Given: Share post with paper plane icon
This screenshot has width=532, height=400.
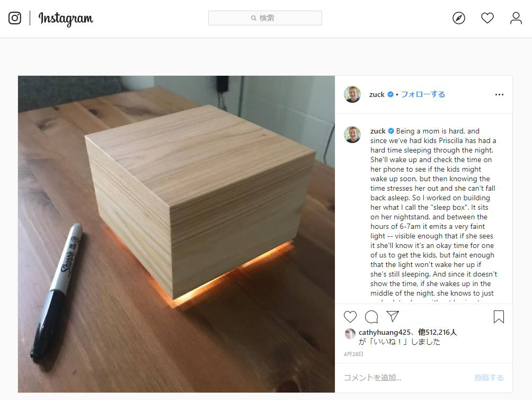Looking at the screenshot, I should [x=393, y=316].
